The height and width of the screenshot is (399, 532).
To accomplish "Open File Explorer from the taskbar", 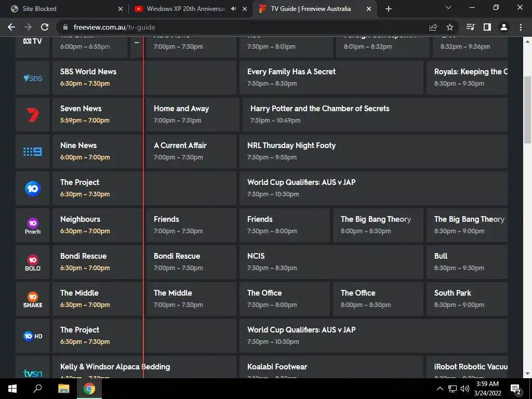I will [x=63, y=389].
